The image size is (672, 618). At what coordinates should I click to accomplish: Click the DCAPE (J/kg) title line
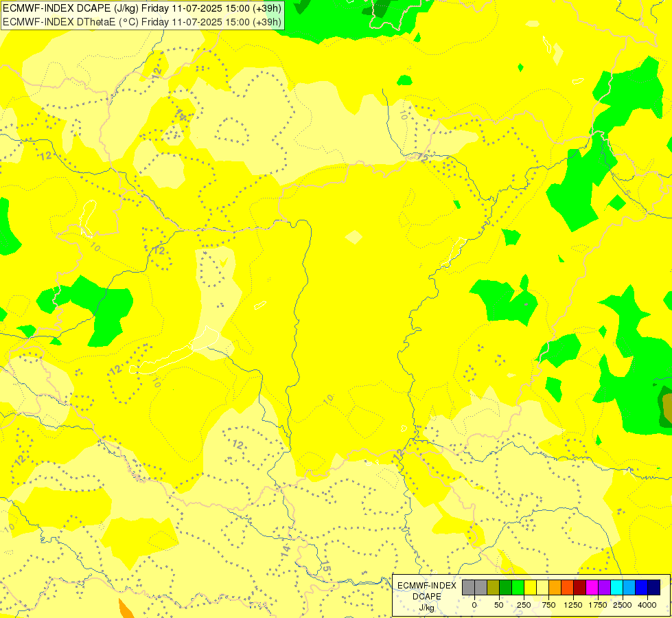click(x=142, y=8)
